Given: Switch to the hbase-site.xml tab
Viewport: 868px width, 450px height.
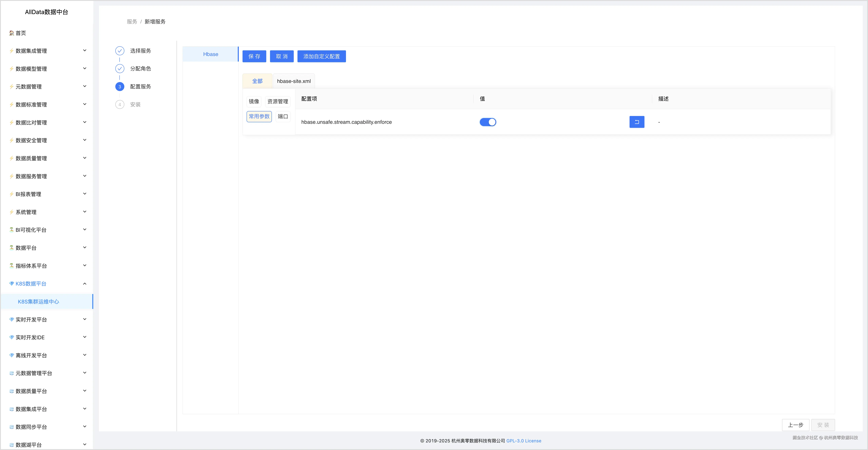Looking at the screenshot, I should (294, 81).
